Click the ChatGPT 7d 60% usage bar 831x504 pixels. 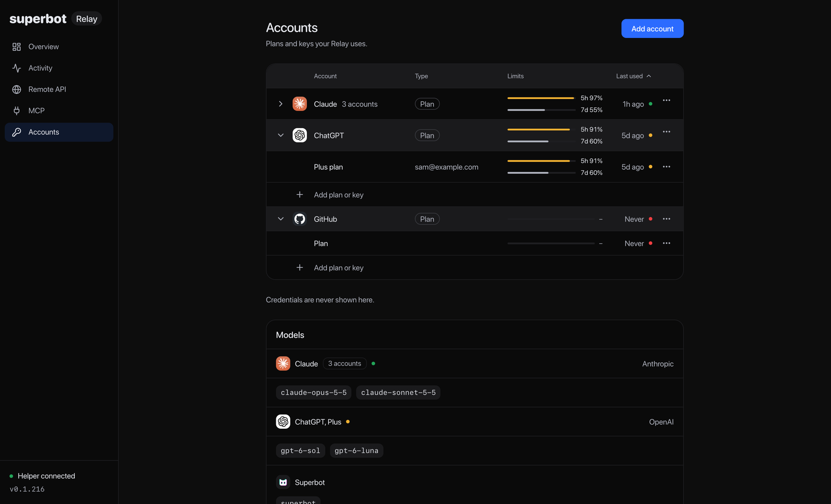(541, 141)
